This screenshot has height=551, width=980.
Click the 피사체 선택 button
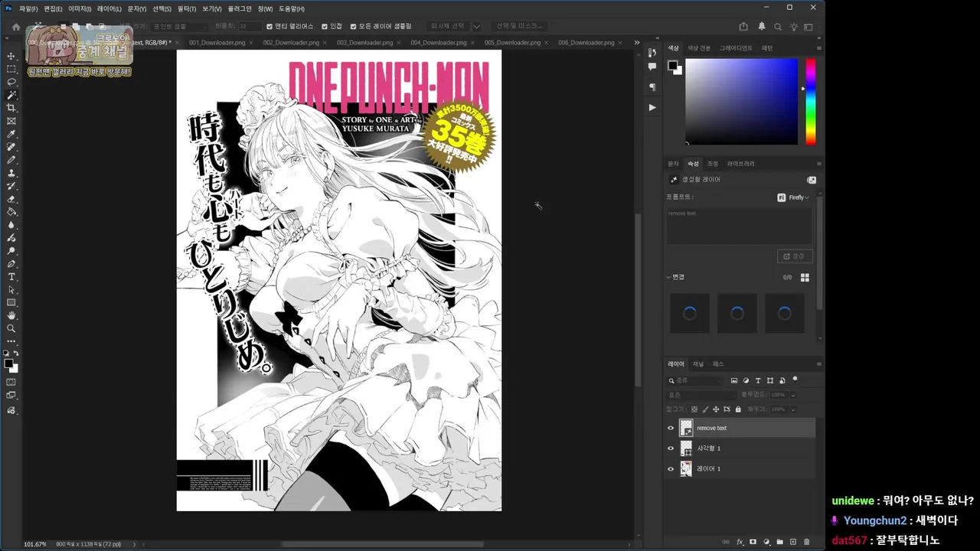tap(447, 26)
